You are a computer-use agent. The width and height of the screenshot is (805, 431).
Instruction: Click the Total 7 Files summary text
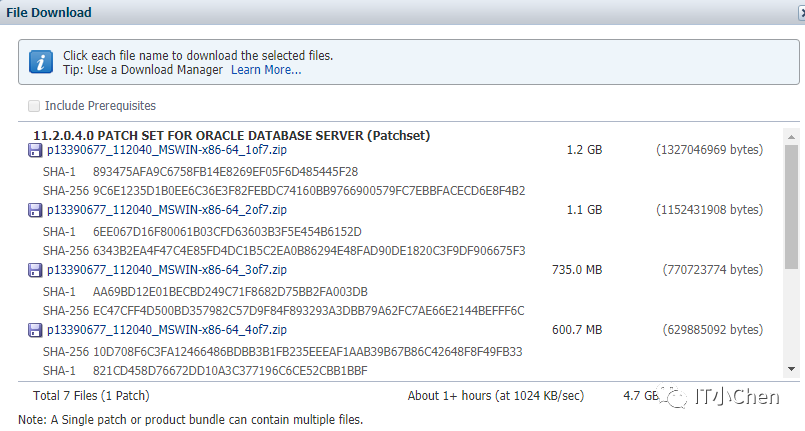pyautogui.click(x=87, y=395)
